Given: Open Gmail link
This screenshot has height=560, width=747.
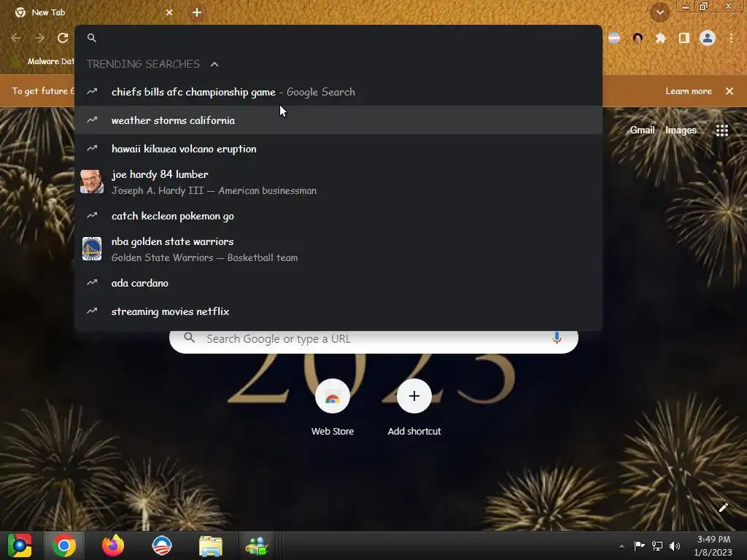Looking at the screenshot, I should pos(642,130).
